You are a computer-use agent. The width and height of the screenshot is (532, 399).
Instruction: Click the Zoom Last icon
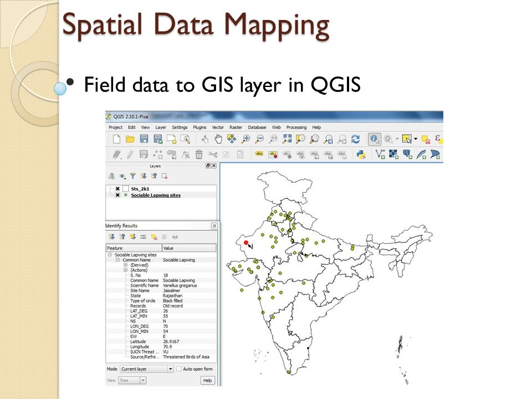[x=328, y=139]
